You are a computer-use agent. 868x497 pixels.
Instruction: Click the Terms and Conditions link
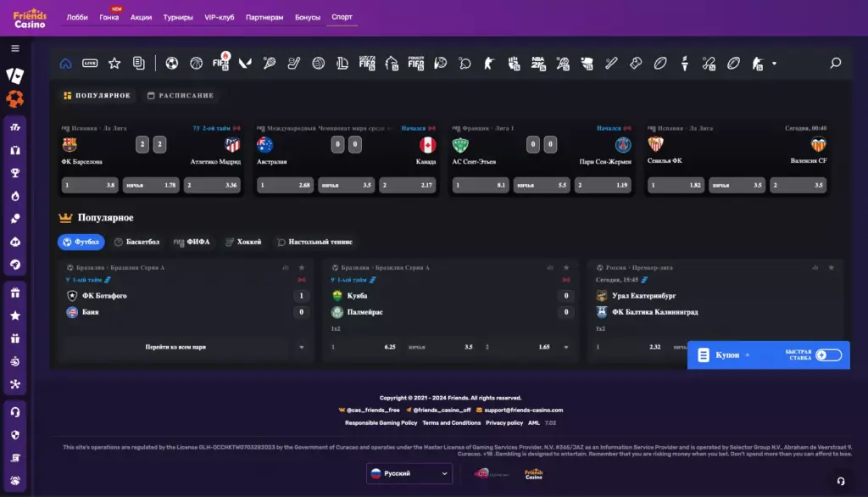451,422
